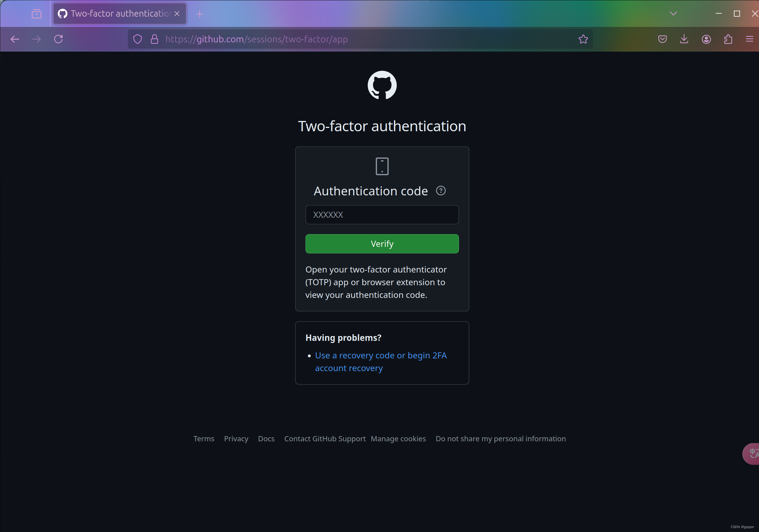Bookmark this page with the star icon
This screenshot has height=532, width=759.
point(583,39)
